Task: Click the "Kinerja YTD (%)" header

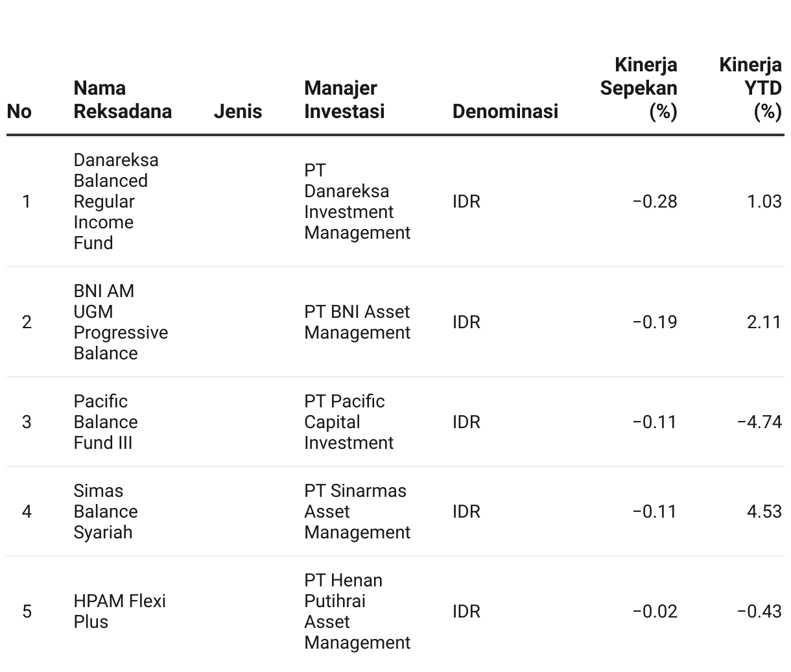Action: pyautogui.click(x=750, y=88)
